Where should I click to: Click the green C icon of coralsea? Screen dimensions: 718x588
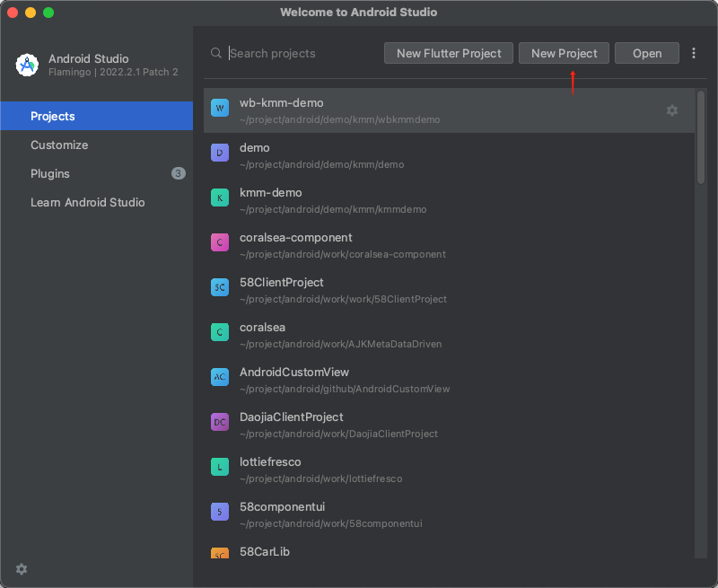(220, 332)
